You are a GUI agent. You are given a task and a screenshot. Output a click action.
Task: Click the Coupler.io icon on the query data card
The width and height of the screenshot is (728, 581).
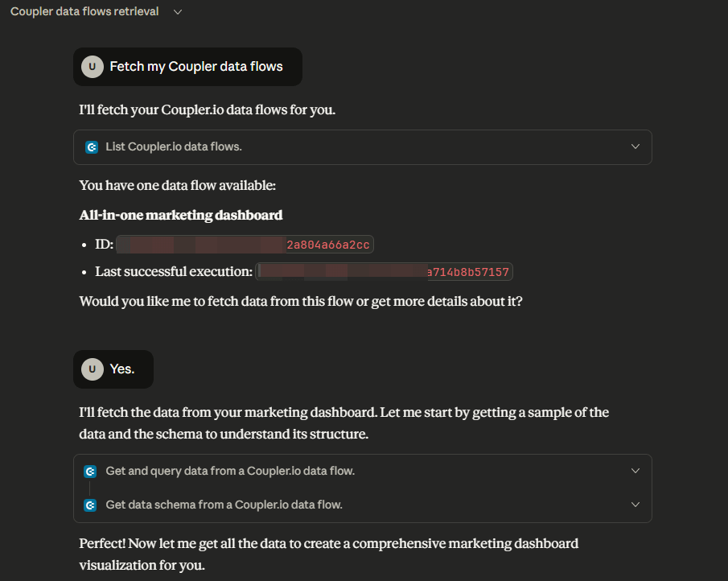(x=91, y=471)
